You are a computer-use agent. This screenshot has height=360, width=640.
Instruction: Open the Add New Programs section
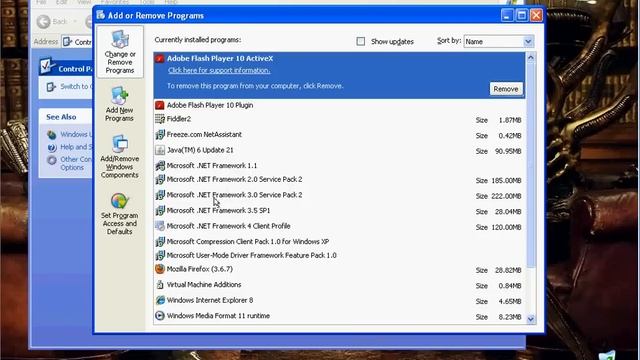click(x=119, y=104)
